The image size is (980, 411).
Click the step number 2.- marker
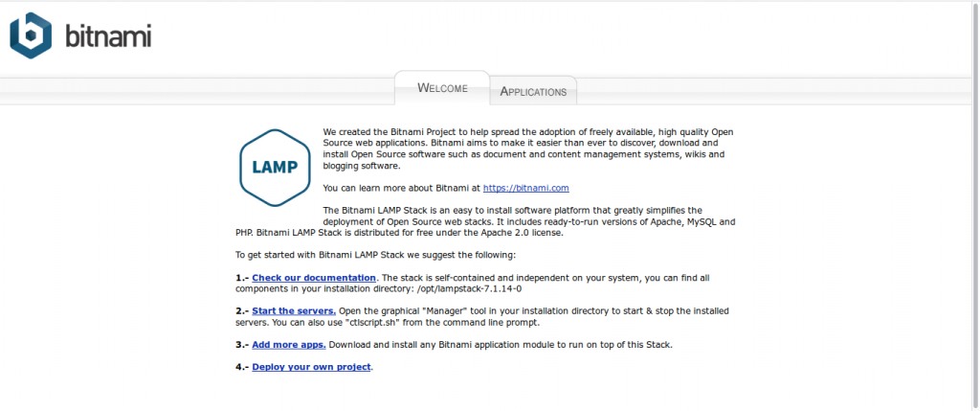click(242, 311)
